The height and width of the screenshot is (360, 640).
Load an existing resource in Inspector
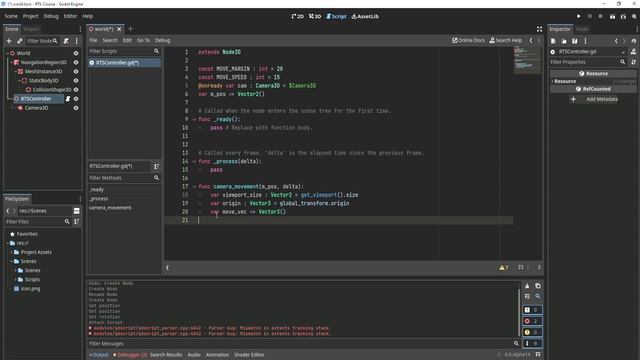(564, 41)
